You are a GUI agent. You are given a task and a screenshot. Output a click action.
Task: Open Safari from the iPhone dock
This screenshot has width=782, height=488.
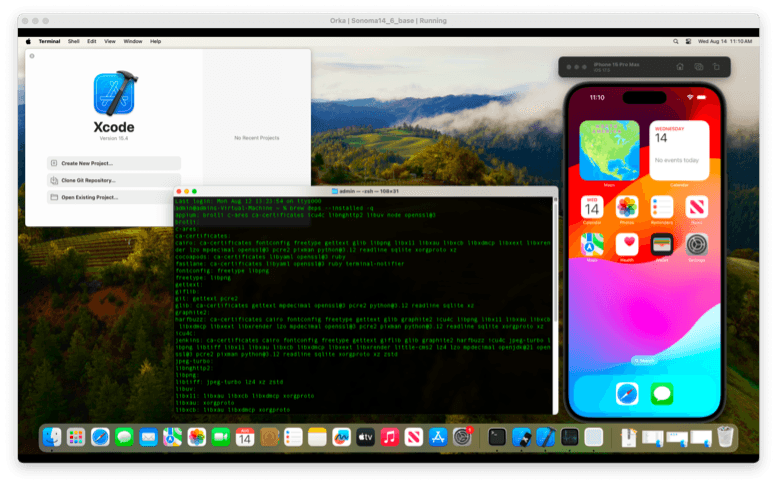click(x=627, y=394)
